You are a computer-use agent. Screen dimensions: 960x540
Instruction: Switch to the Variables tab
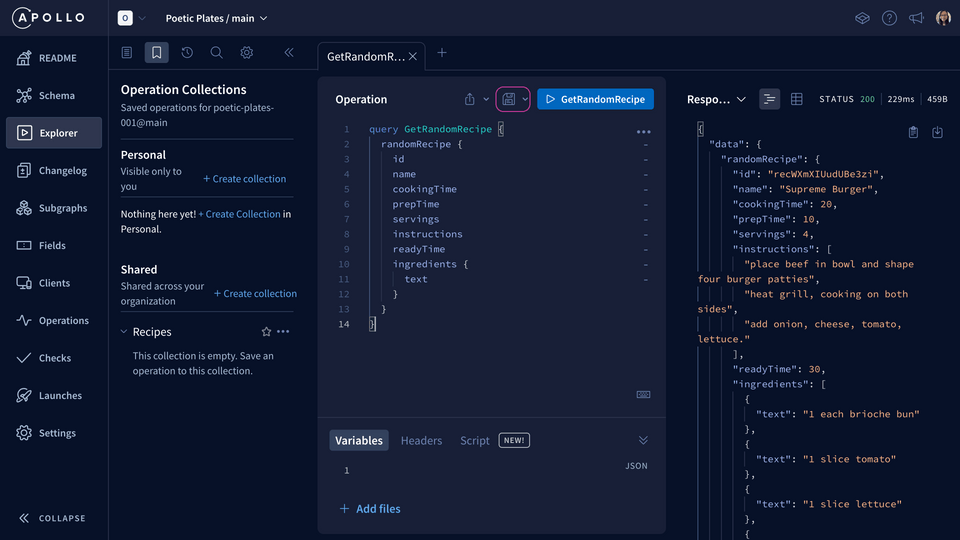point(359,440)
